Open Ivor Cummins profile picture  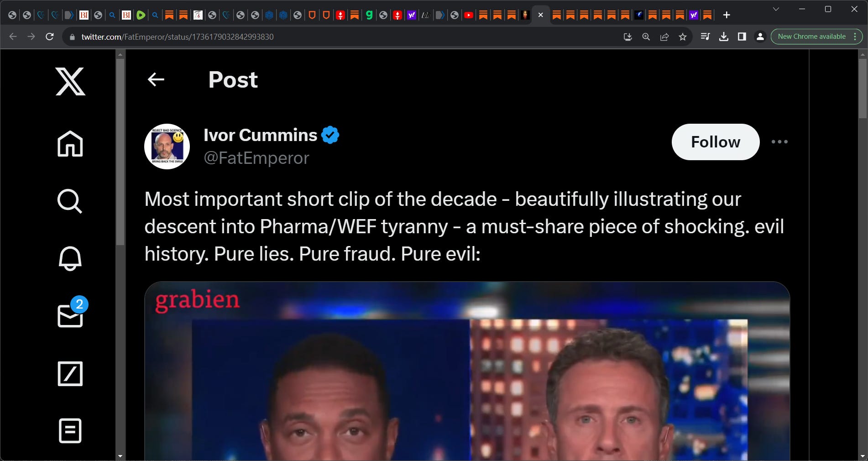pyautogui.click(x=167, y=147)
